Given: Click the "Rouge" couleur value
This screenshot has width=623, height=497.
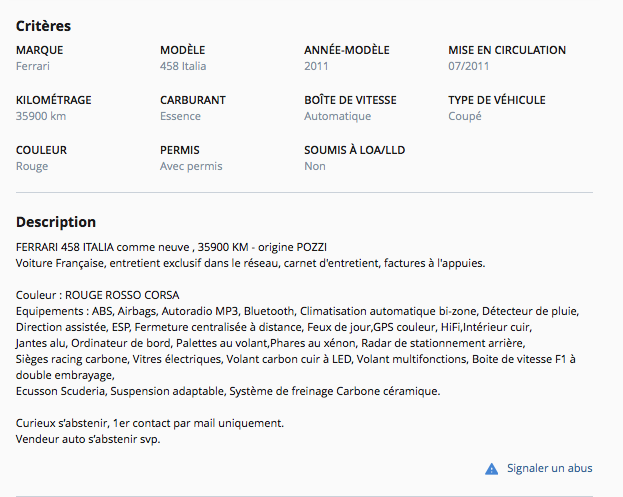Looking at the screenshot, I should tap(32, 166).
